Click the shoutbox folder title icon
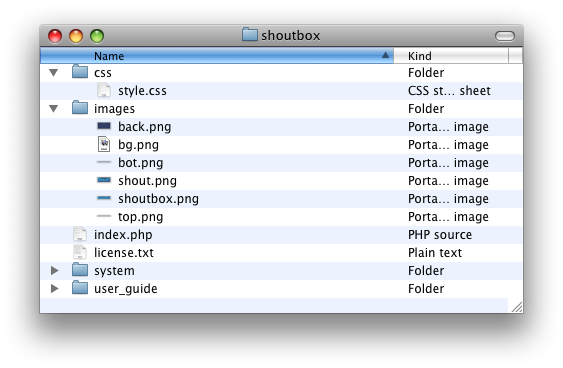Viewport: 563px width, 368px height. (x=250, y=34)
